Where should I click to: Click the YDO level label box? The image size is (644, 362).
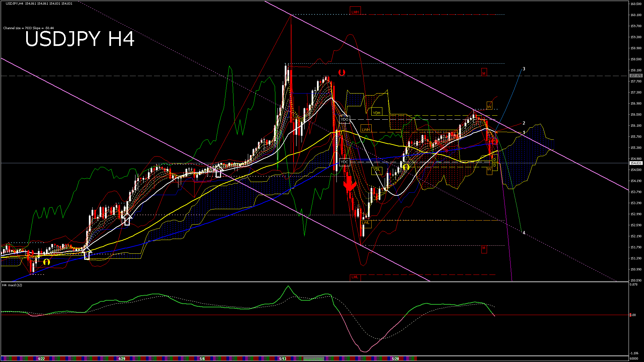coord(344,119)
